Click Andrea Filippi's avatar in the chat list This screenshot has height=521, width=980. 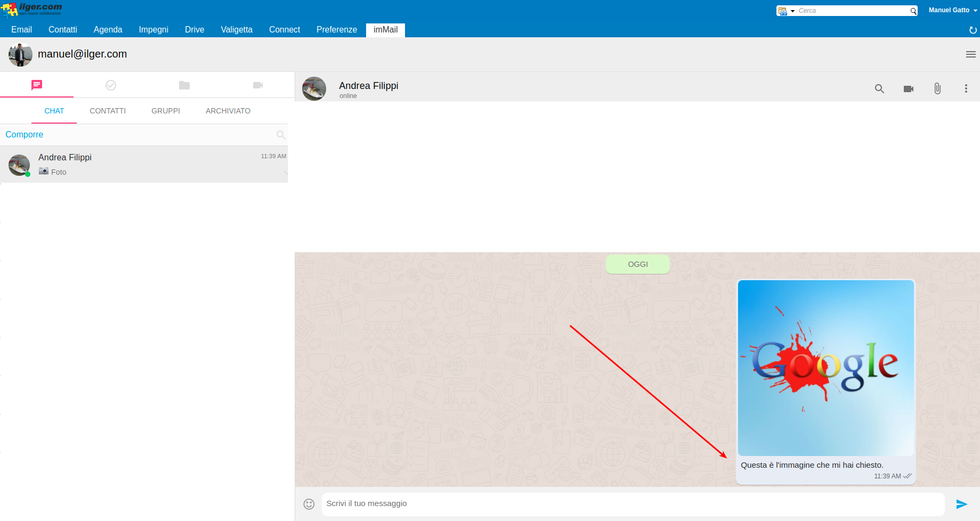(19, 165)
